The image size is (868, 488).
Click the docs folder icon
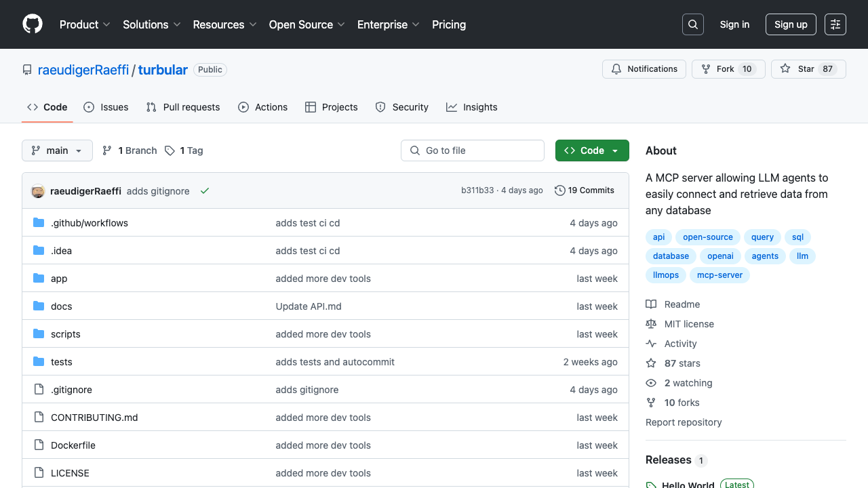pyautogui.click(x=39, y=306)
